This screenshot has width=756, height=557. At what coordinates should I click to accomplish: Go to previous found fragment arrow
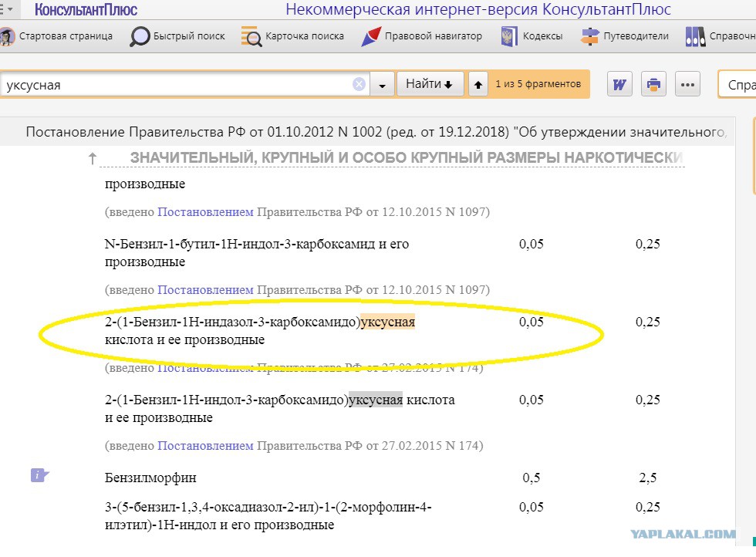coord(478,85)
